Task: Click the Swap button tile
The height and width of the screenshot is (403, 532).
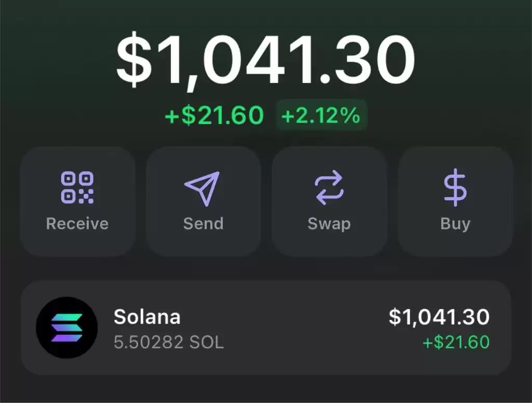Action: pos(329,202)
